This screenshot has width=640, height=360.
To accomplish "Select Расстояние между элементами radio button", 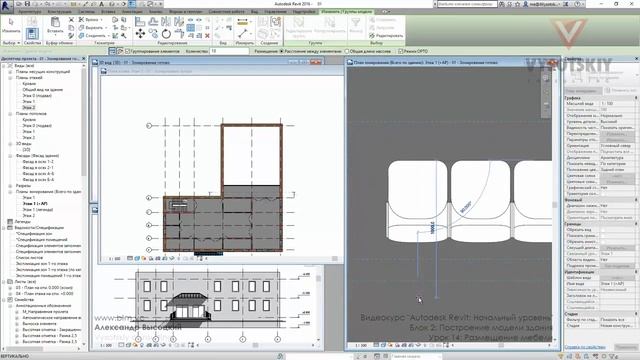I will (x=281, y=51).
